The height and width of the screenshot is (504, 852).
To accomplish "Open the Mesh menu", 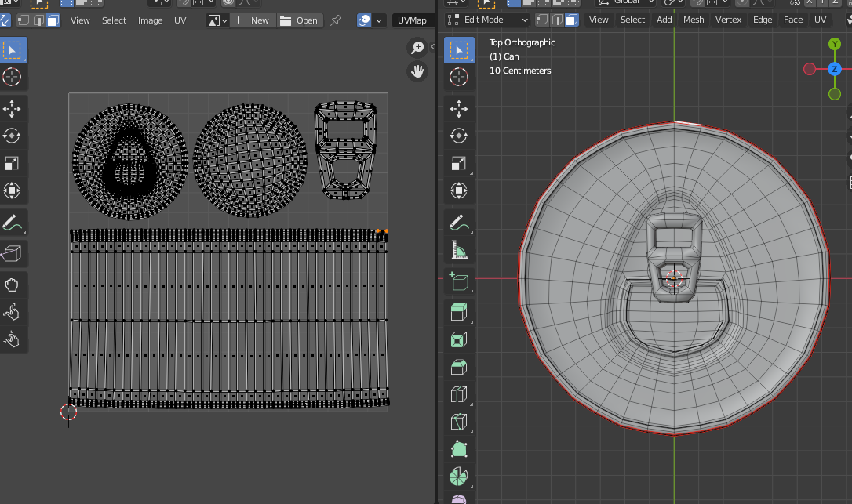I will [694, 20].
